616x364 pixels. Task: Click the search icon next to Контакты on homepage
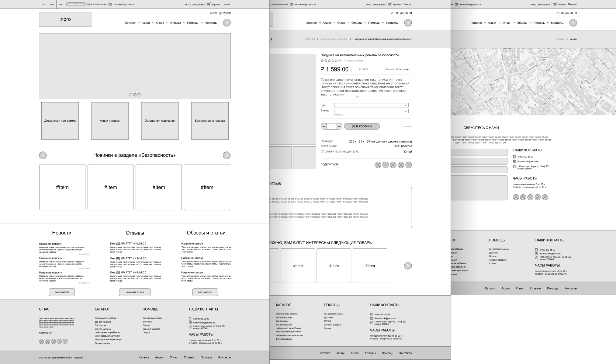(227, 23)
